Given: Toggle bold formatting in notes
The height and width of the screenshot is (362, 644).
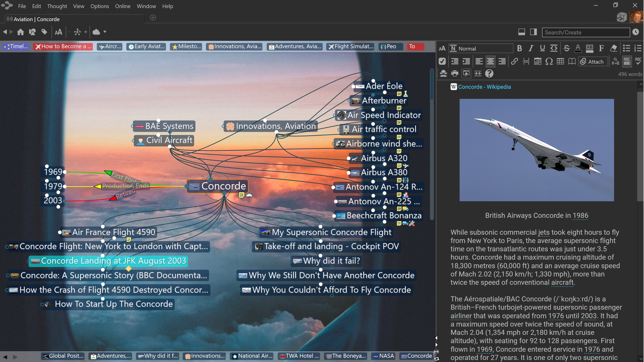Looking at the screenshot, I should point(519,48).
